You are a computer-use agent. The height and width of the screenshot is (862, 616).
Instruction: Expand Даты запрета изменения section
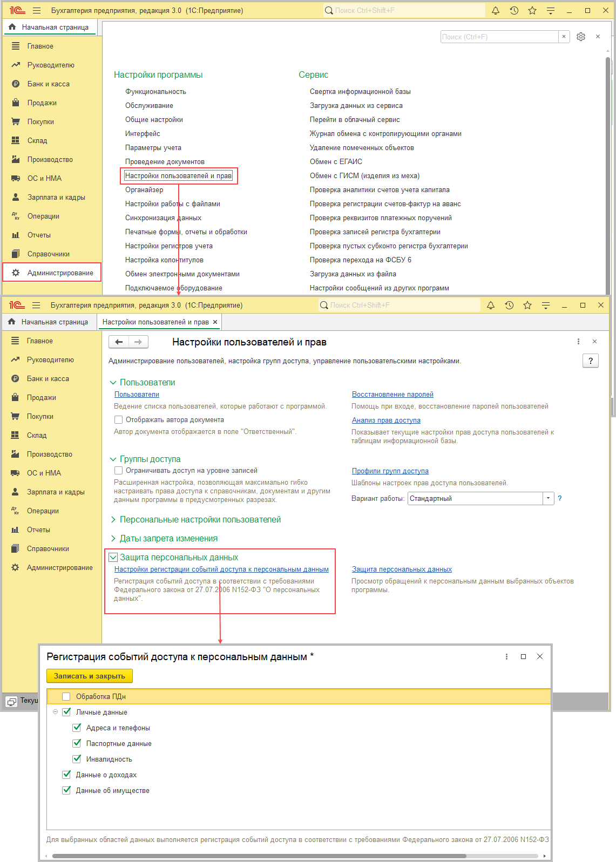[x=113, y=538]
